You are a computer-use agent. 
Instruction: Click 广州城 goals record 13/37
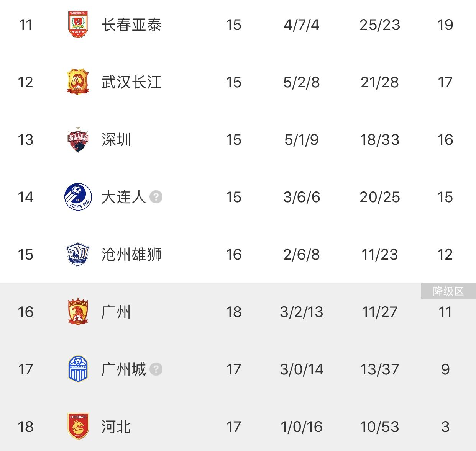379,369
